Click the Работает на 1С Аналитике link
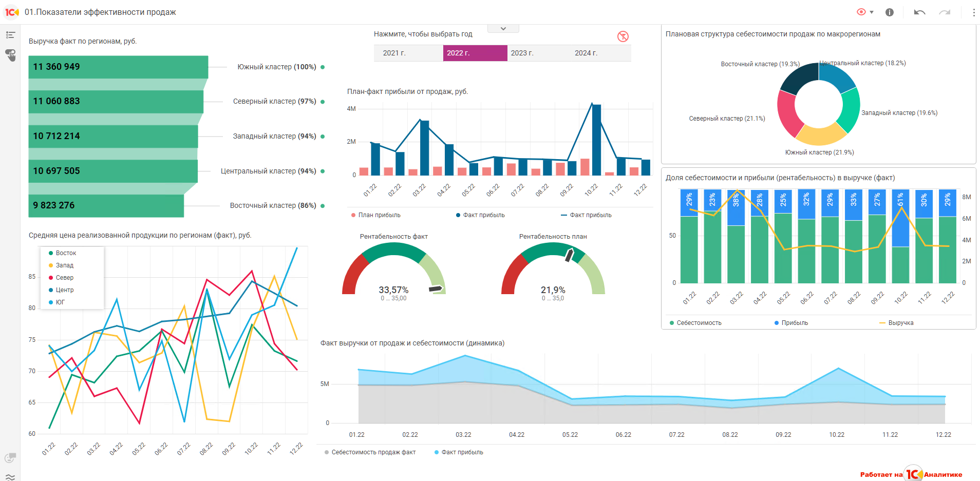This screenshot has width=980, height=481. (x=911, y=474)
